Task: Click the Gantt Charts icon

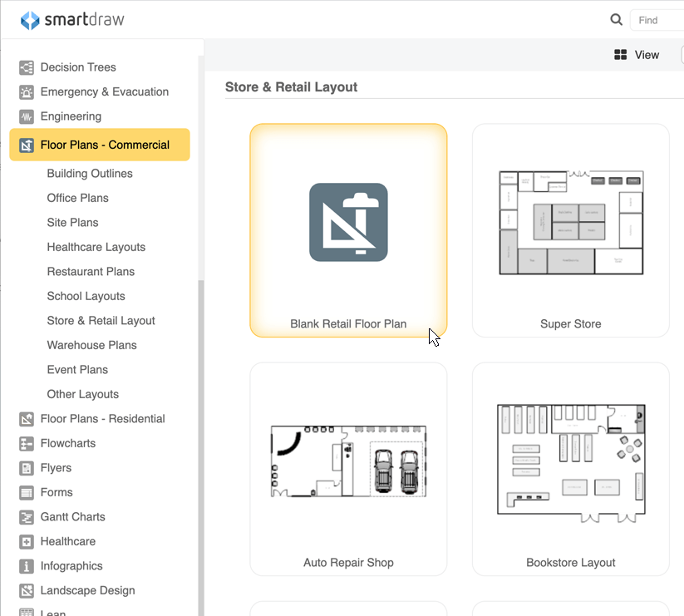Action: pyautogui.click(x=27, y=517)
